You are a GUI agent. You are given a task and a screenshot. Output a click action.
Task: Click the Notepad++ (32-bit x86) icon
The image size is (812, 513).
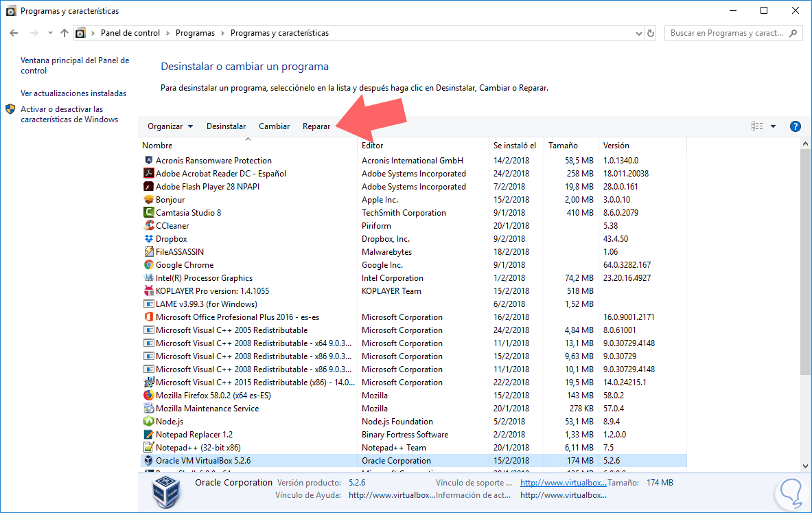(x=149, y=447)
